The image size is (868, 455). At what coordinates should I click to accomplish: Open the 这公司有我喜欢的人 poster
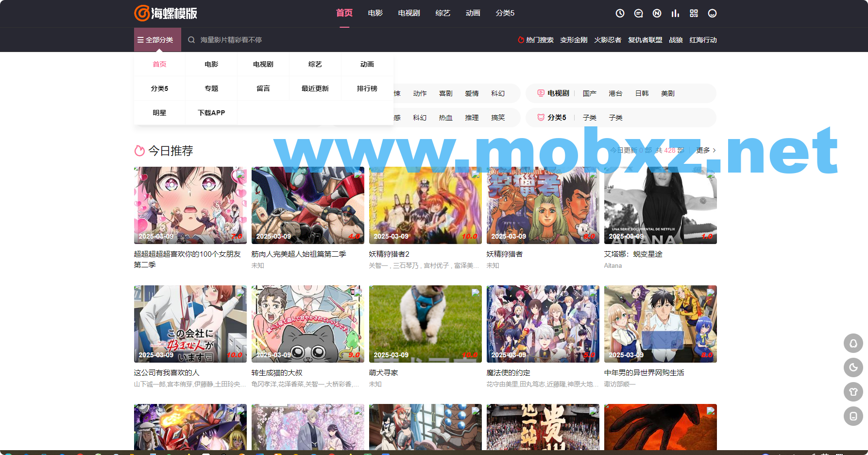[x=190, y=324]
